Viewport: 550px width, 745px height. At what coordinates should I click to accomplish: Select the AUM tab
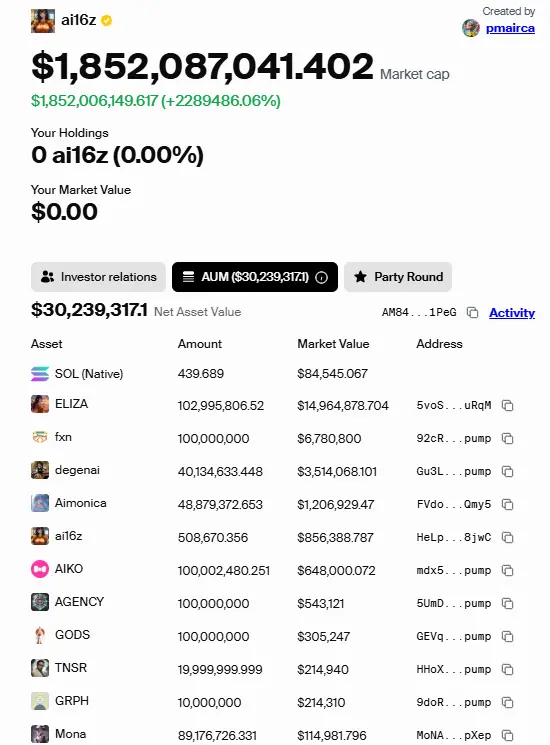255,277
